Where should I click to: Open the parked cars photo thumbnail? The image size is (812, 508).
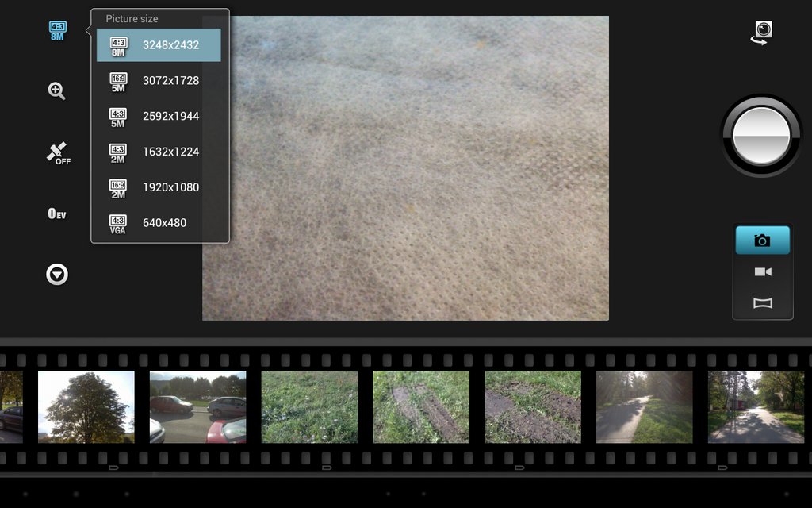point(197,407)
